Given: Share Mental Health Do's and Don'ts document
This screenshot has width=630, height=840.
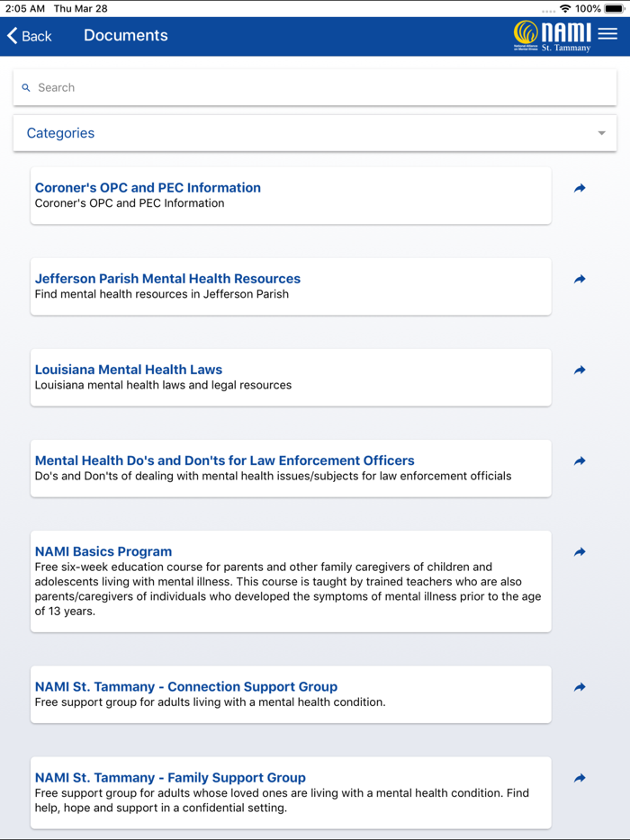Looking at the screenshot, I should (580, 461).
